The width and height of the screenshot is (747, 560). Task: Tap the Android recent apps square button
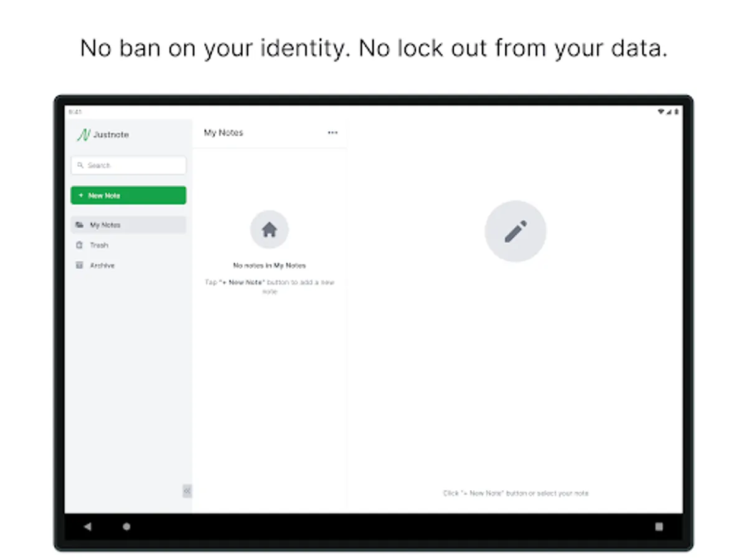659,526
